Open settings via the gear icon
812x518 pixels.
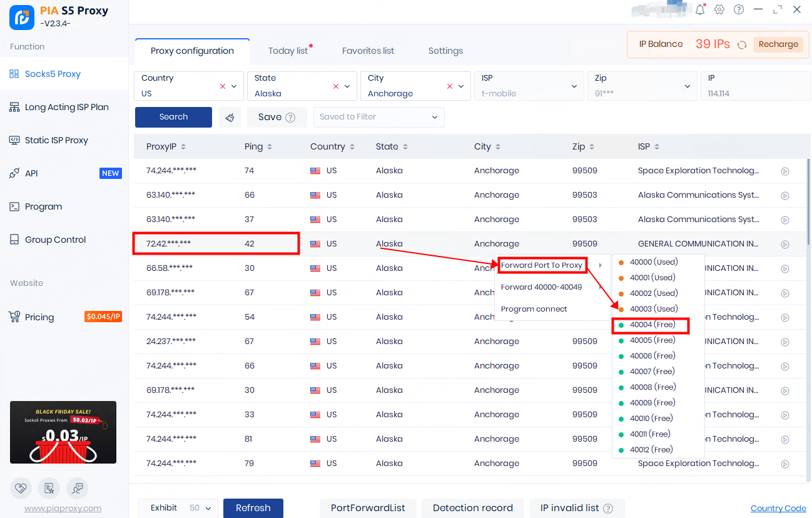719,9
